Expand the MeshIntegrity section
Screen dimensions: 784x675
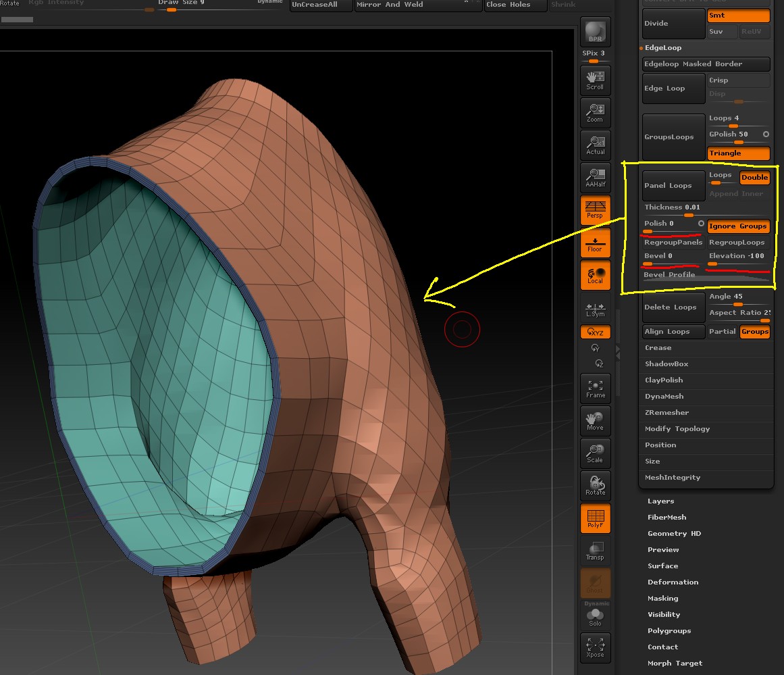click(672, 477)
